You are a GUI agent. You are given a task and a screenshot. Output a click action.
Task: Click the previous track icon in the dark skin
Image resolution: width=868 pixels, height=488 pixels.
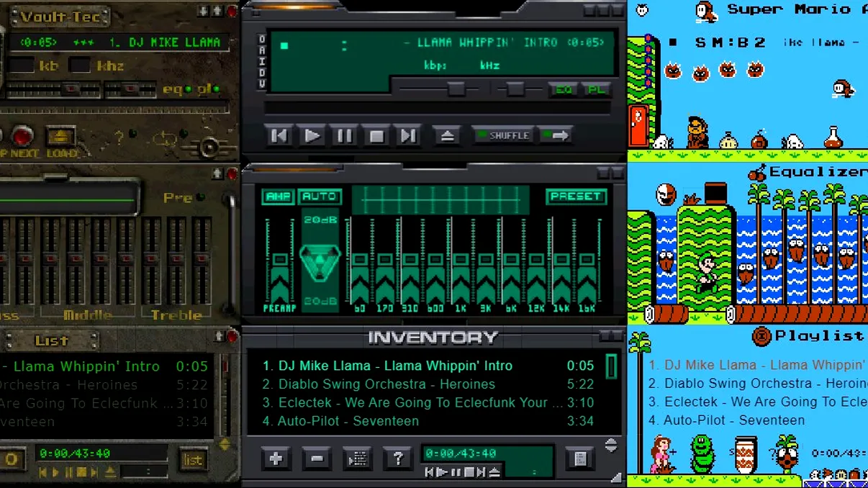click(x=279, y=135)
